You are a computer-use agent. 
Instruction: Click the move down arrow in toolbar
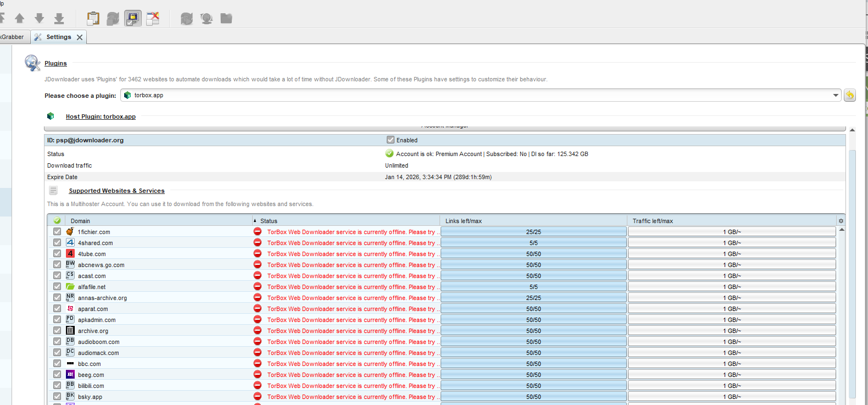click(40, 19)
